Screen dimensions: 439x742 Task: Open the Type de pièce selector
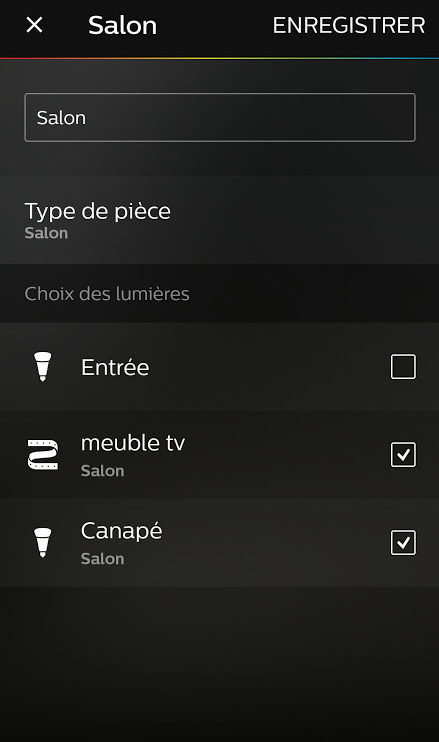[220, 220]
